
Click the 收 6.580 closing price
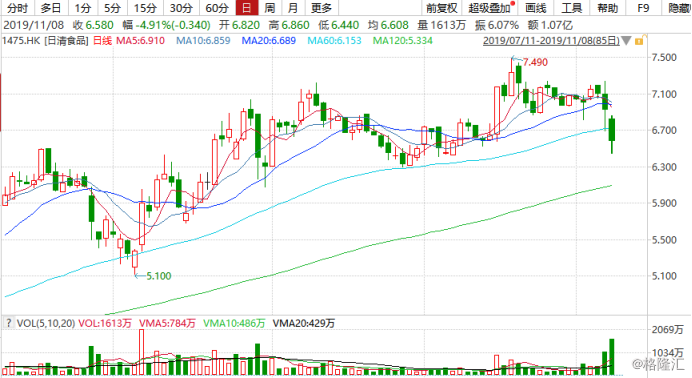pyautogui.click(x=93, y=25)
